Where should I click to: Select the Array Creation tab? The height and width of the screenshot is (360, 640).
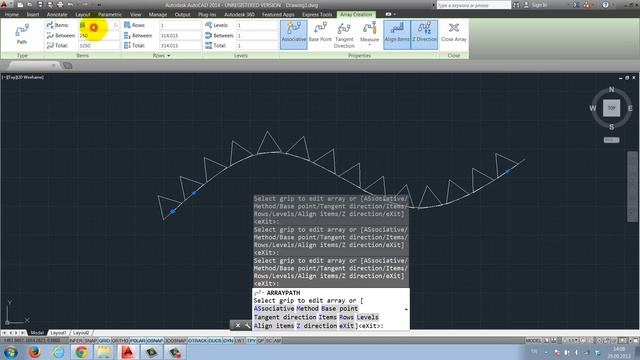point(356,14)
